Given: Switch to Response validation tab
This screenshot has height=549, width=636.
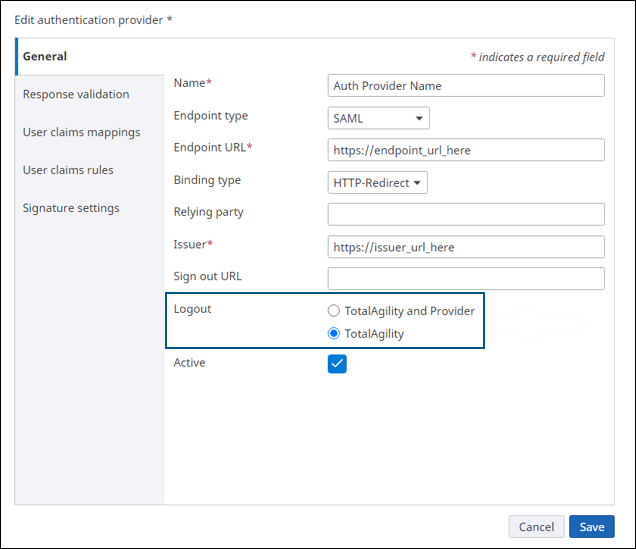Looking at the screenshot, I should pos(76,94).
